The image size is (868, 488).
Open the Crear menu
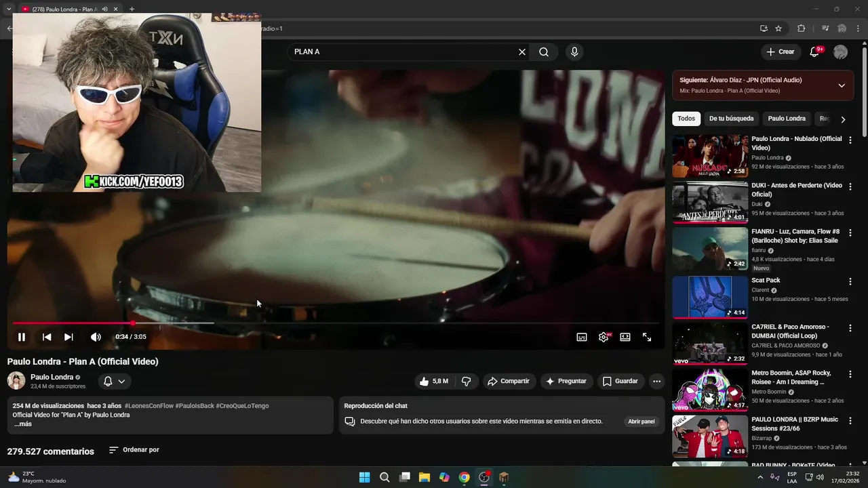tap(781, 52)
